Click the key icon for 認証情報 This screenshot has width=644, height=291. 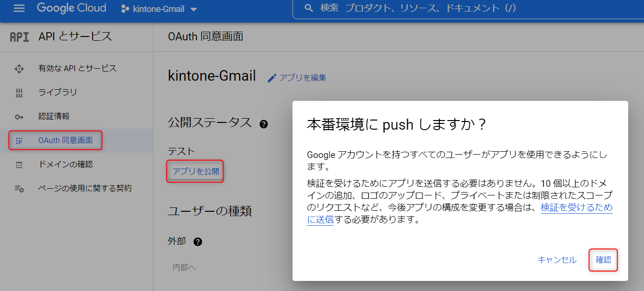click(19, 117)
